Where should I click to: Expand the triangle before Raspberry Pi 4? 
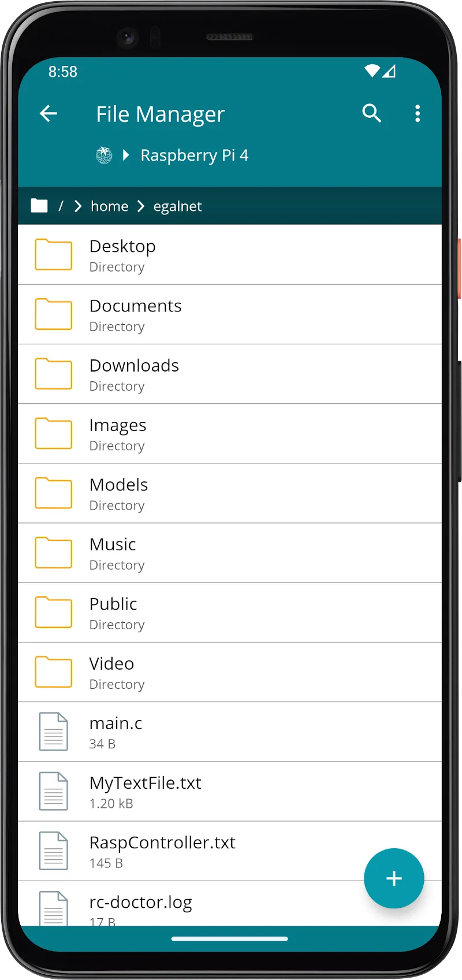click(126, 155)
